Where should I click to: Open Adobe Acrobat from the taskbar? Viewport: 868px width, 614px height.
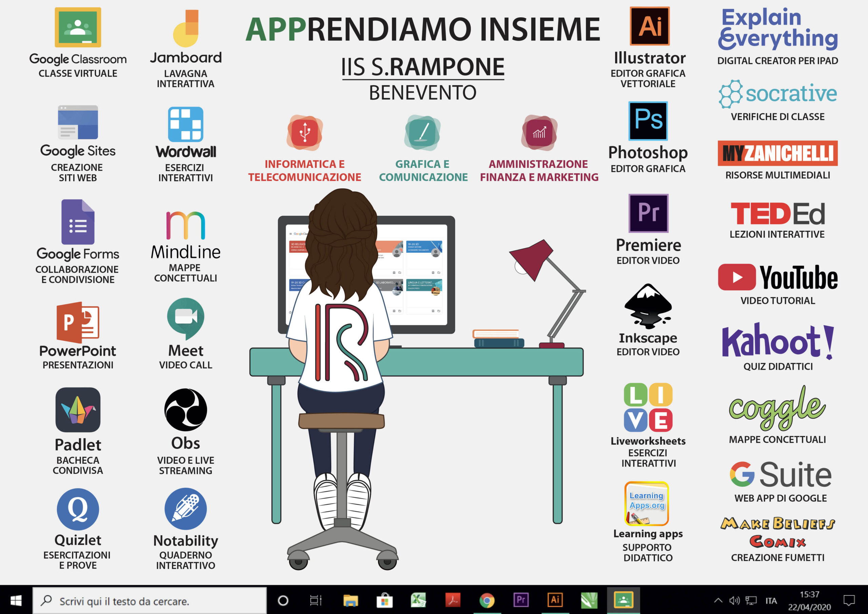(x=453, y=600)
